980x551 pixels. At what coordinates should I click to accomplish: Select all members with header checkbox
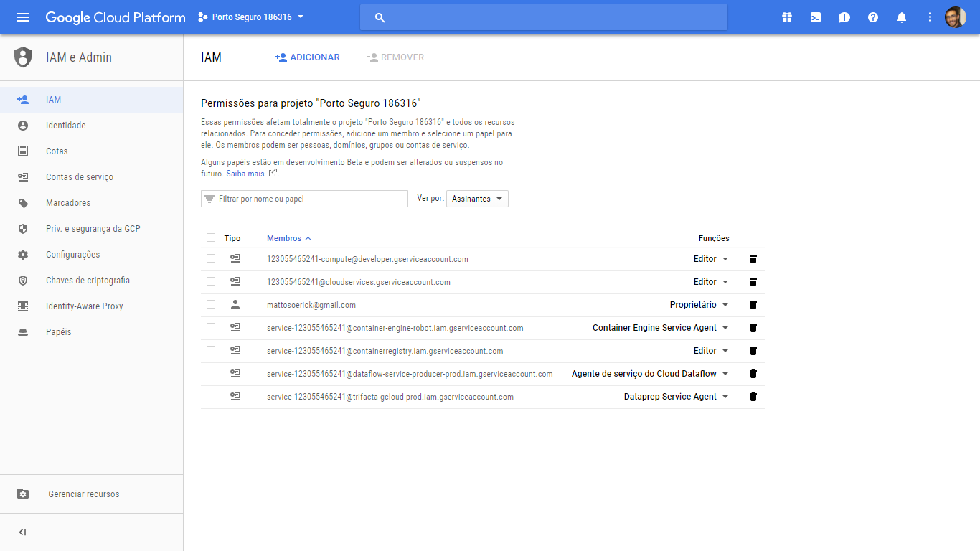click(x=211, y=238)
